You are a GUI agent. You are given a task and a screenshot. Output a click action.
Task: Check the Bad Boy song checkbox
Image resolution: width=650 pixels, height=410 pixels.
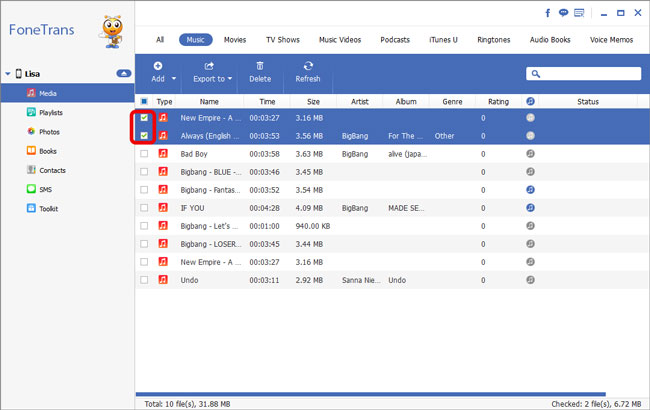click(144, 153)
